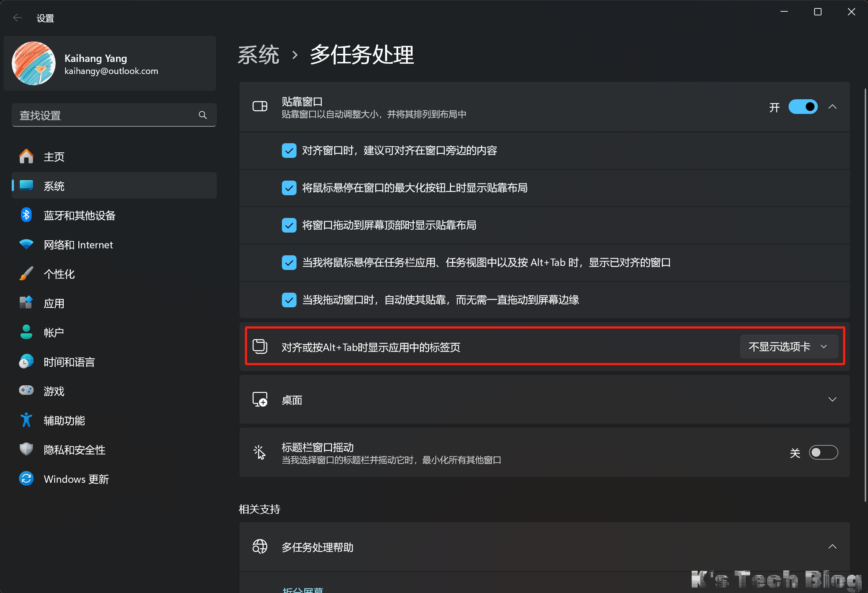Click the personalization paintbrush icon
Screen dimensions: 868x593
pos(26,274)
